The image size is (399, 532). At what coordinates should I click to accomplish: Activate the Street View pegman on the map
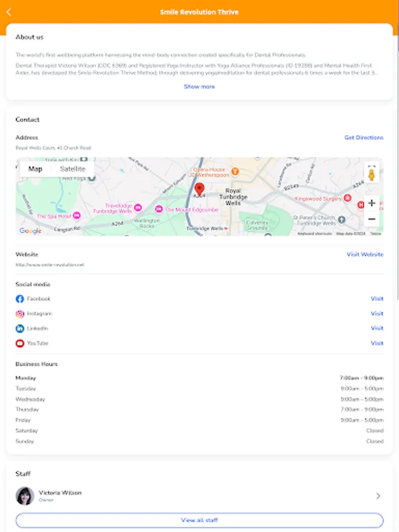(x=372, y=174)
